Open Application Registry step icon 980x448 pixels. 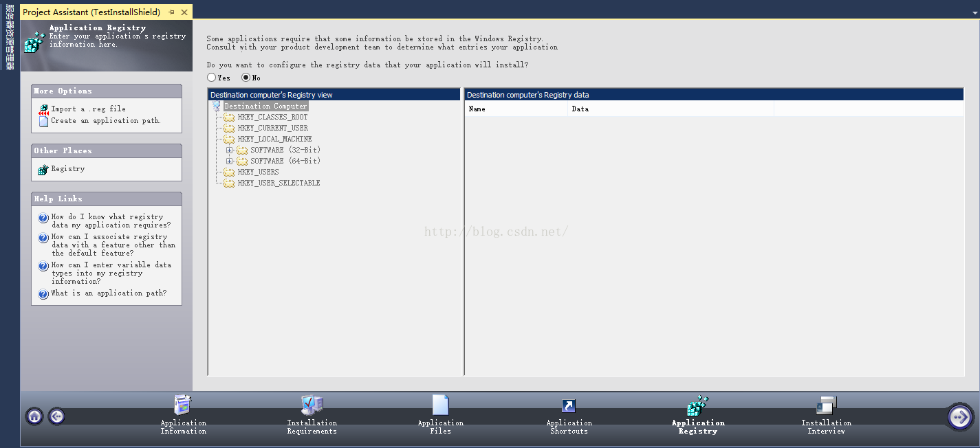[698, 405]
